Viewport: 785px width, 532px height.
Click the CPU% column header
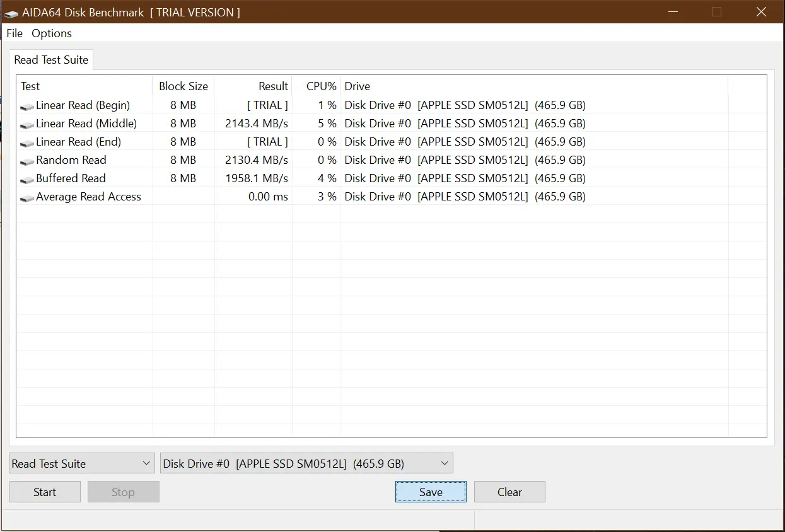tap(317, 86)
